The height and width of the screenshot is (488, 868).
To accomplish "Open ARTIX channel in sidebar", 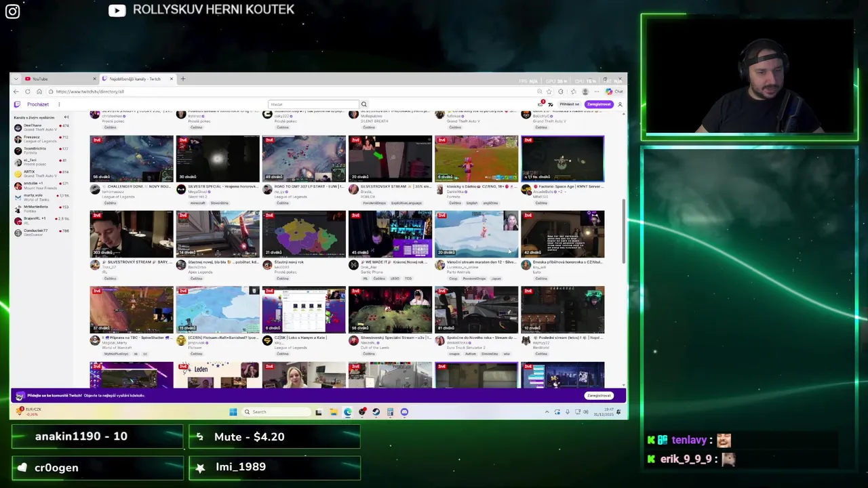I will [x=41, y=174].
